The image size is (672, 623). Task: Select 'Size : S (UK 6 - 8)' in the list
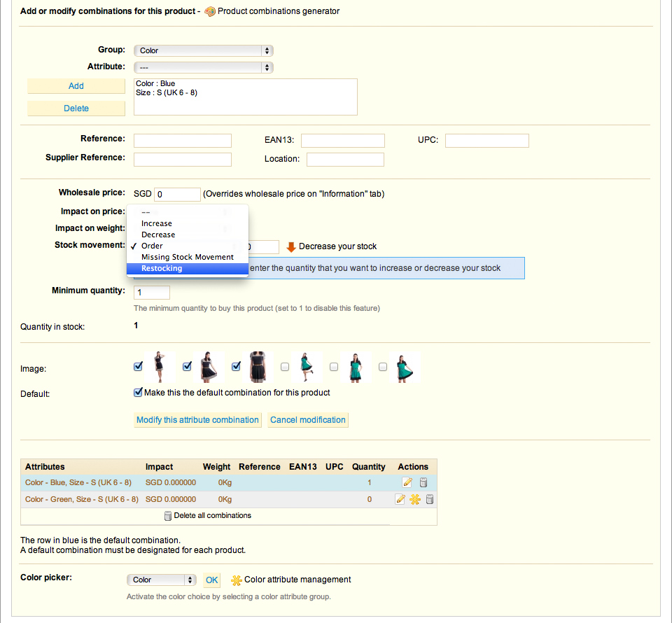(x=167, y=92)
